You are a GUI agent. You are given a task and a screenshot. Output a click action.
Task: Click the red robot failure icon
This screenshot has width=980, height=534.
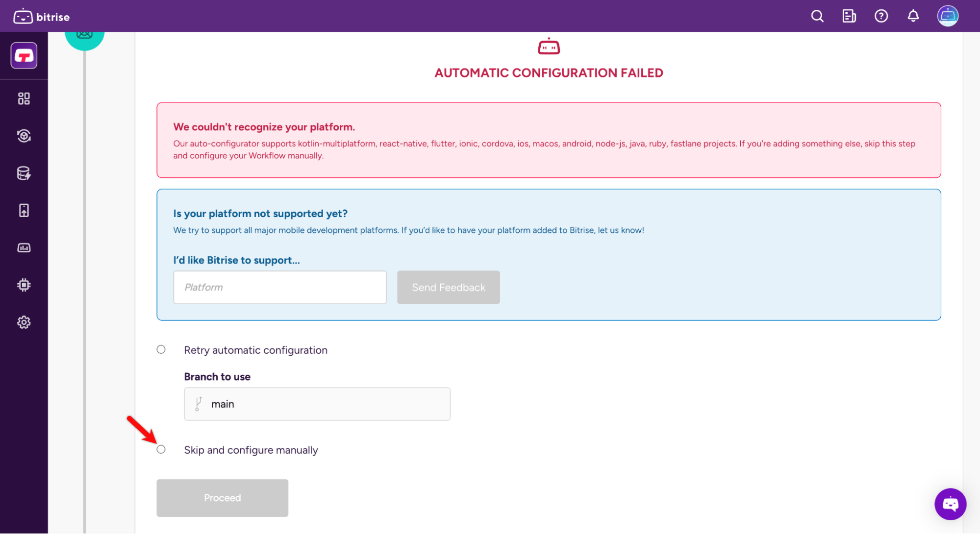point(549,47)
